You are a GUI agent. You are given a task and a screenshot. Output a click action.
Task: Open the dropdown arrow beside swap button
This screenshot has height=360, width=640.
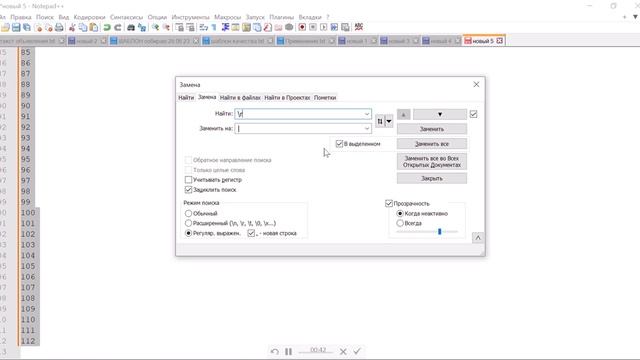389,121
